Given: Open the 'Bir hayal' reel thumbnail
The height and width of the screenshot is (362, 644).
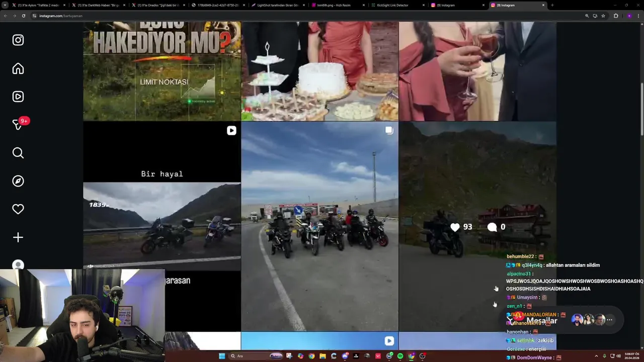Looking at the screenshot, I should (x=162, y=226).
